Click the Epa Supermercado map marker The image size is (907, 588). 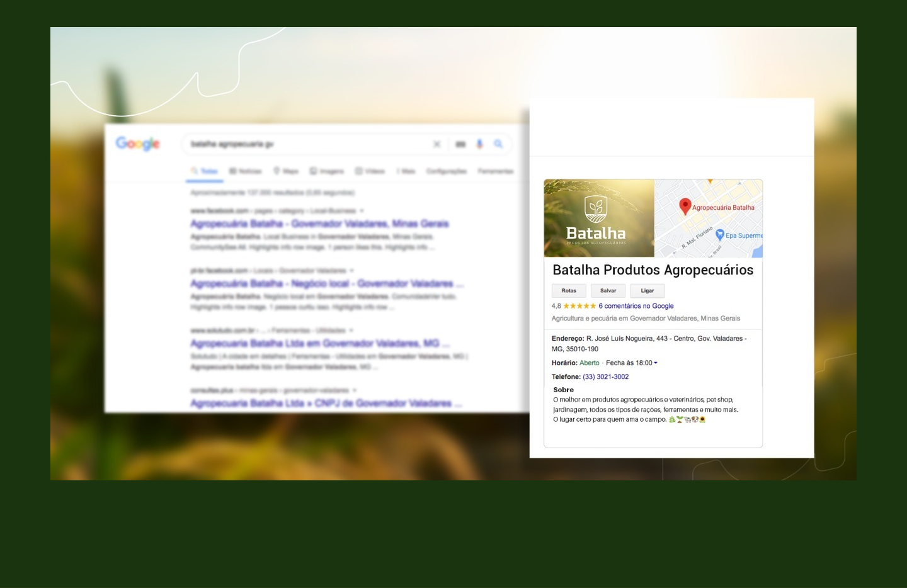[x=720, y=235]
